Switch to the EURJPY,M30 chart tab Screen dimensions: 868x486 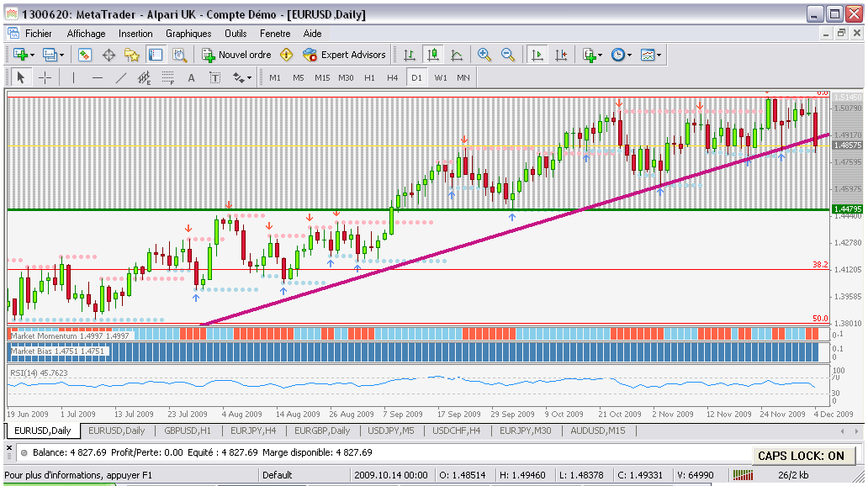pos(526,431)
